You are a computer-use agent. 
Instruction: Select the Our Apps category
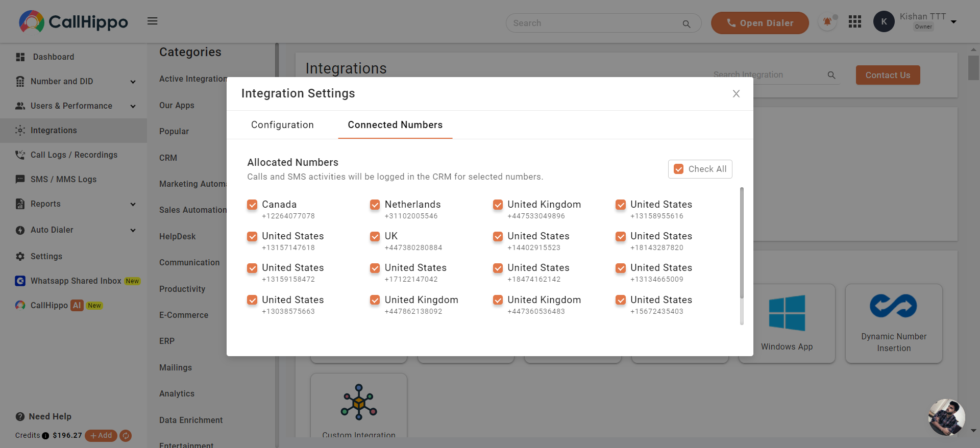[x=177, y=106]
